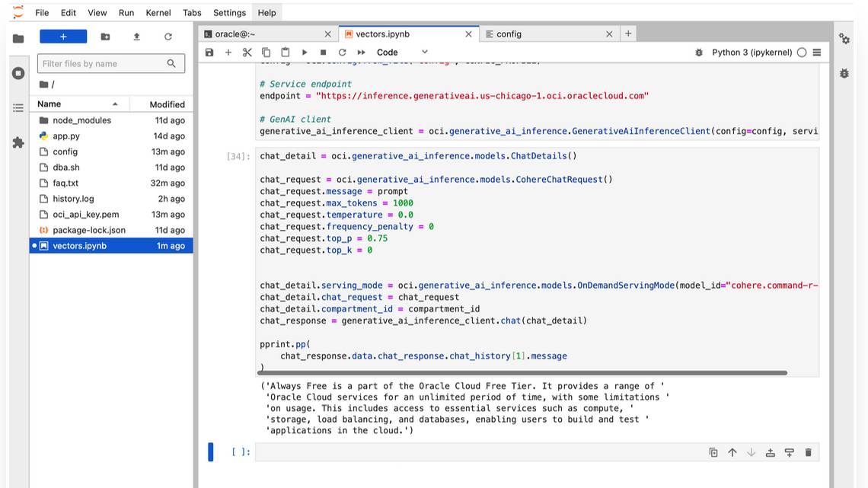Select the package-lock.json file

coord(111,230)
